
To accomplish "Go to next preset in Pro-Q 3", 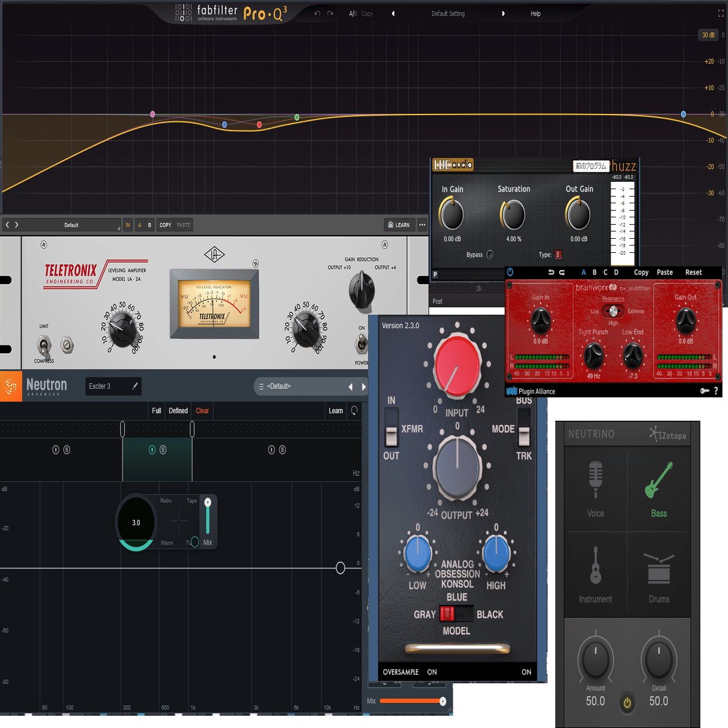I will pyautogui.click(x=503, y=13).
